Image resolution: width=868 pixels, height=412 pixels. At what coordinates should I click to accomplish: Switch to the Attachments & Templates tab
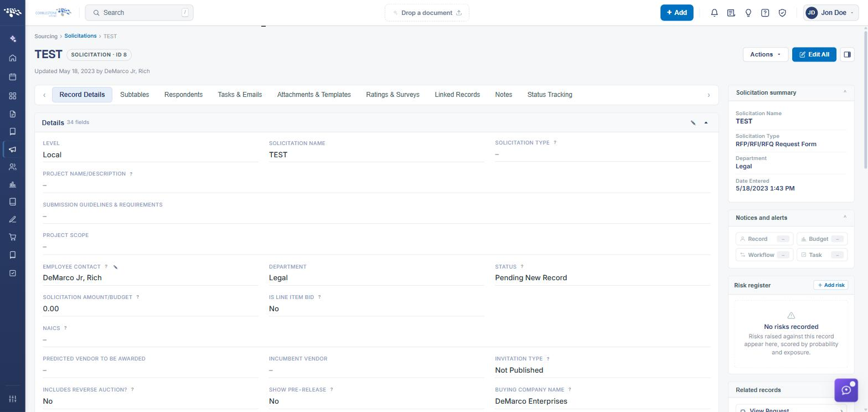point(314,95)
